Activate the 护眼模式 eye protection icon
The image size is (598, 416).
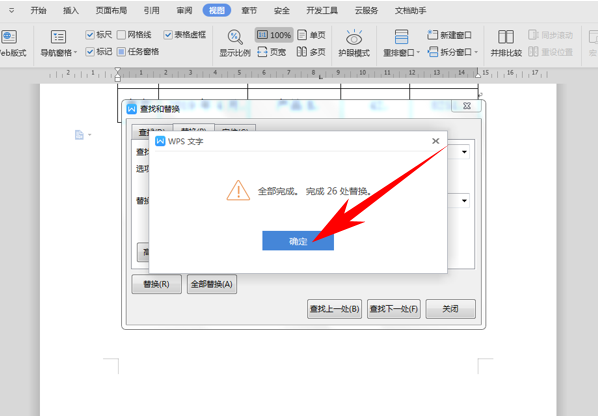(354, 37)
